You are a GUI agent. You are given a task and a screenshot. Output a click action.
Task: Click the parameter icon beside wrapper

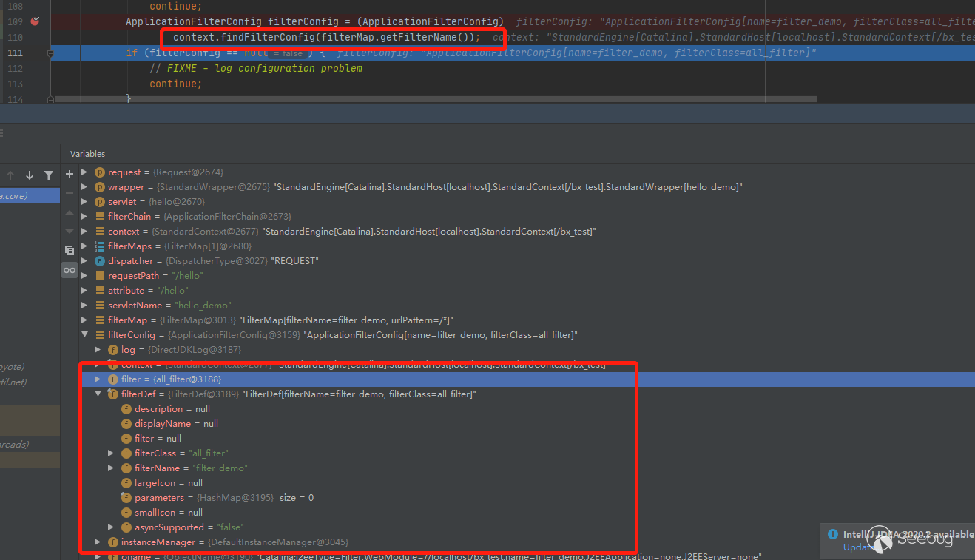tap(100, 187)
